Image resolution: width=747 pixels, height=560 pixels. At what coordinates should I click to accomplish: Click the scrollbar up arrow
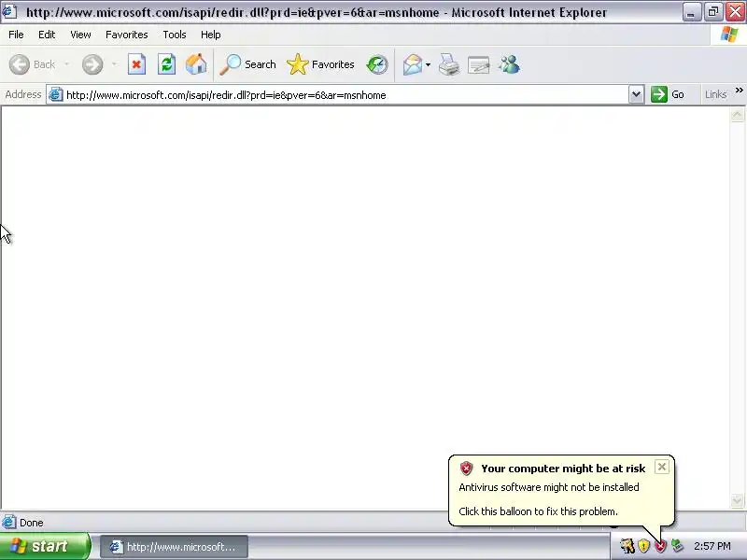click(737, 115)
